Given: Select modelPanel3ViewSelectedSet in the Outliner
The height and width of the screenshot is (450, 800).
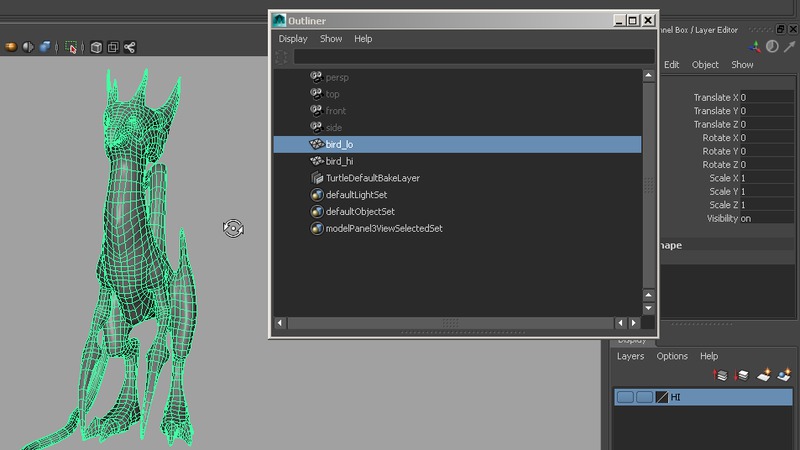Looking at the screenshot, I should coord(384,229).
